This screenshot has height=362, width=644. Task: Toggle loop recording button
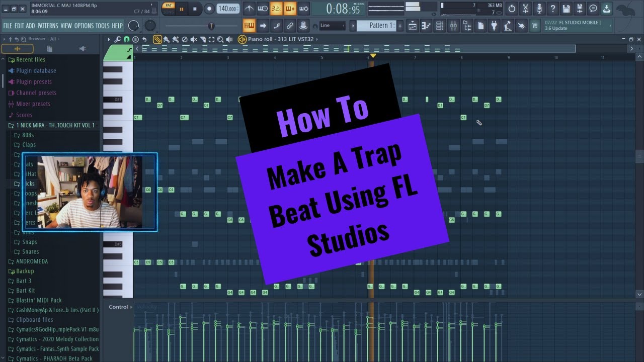(x=303, y=9)
